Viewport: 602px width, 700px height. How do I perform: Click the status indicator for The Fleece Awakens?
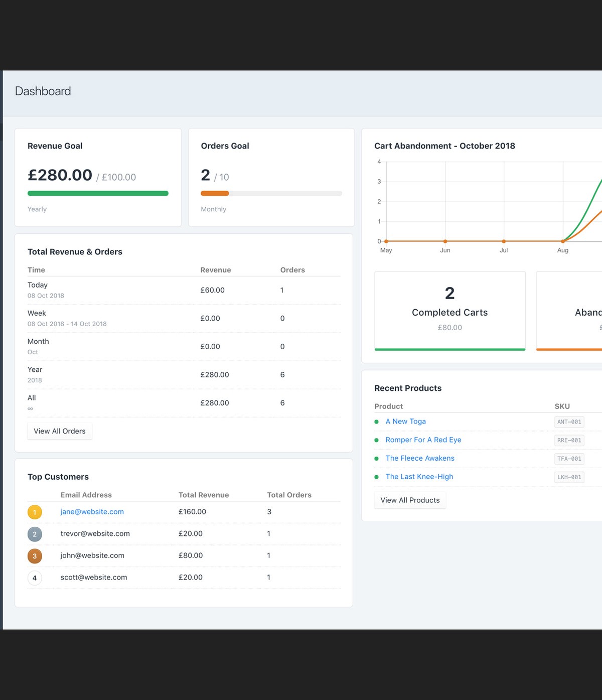pos(377,459)
